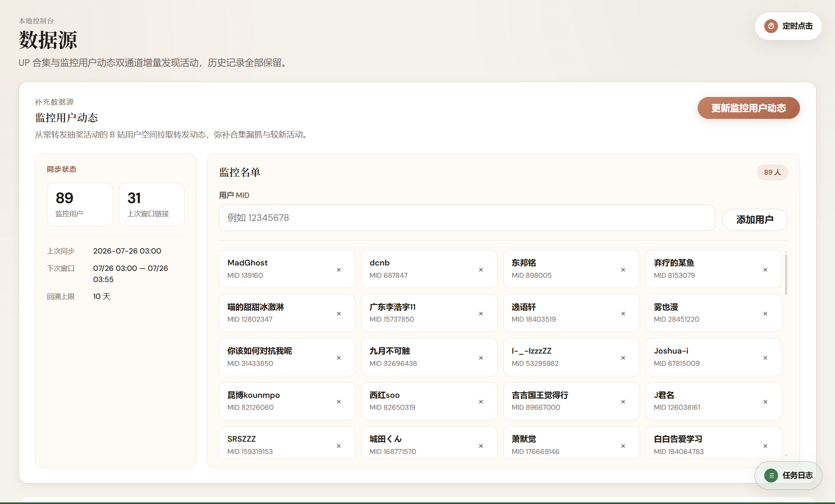Select MID 126038161 text
Viewport: 835px width, 504px height.
pos(677,407)
